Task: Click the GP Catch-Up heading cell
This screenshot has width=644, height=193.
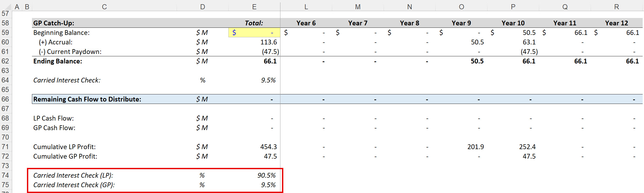Action: [54, 23]
